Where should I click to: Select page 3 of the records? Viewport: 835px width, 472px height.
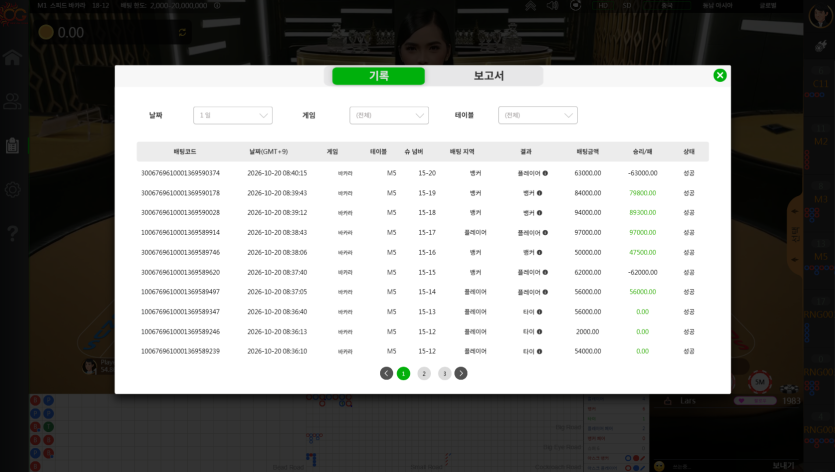pos(444,373)
